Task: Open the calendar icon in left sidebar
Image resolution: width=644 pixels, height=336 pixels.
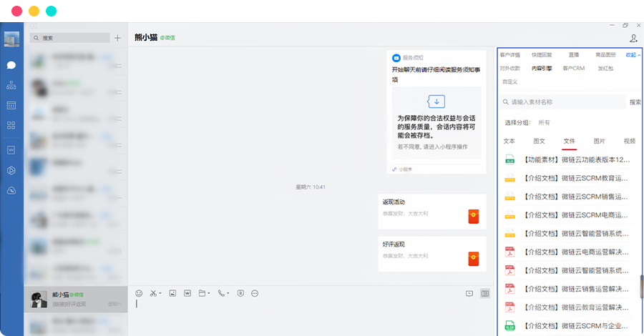Action: pos(11,105)
